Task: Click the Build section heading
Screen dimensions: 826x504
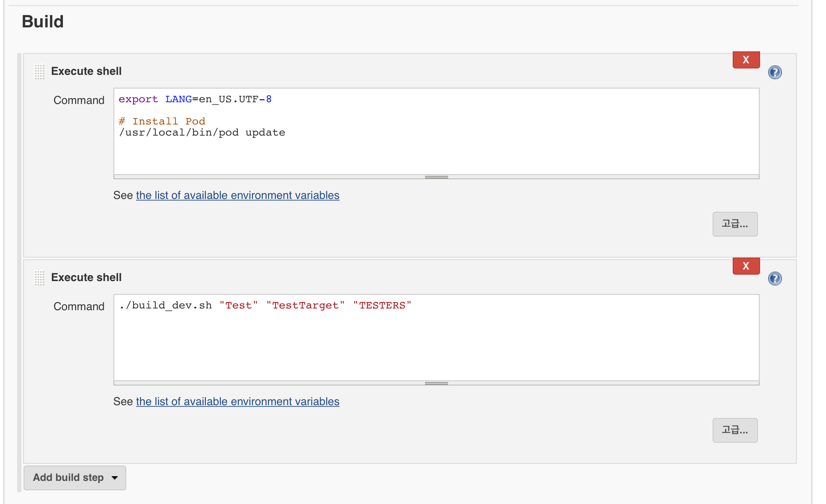Action: tap(43, 22)
